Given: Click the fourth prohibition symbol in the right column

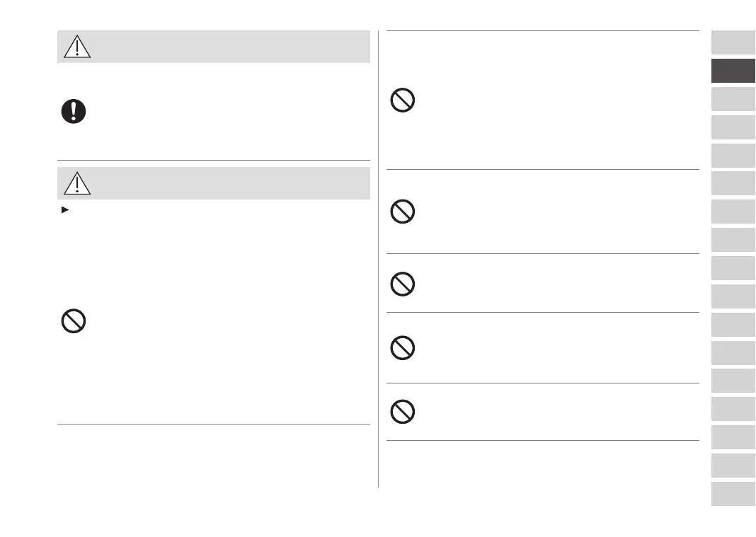Looking at the screenshot, I should point(402,347).
